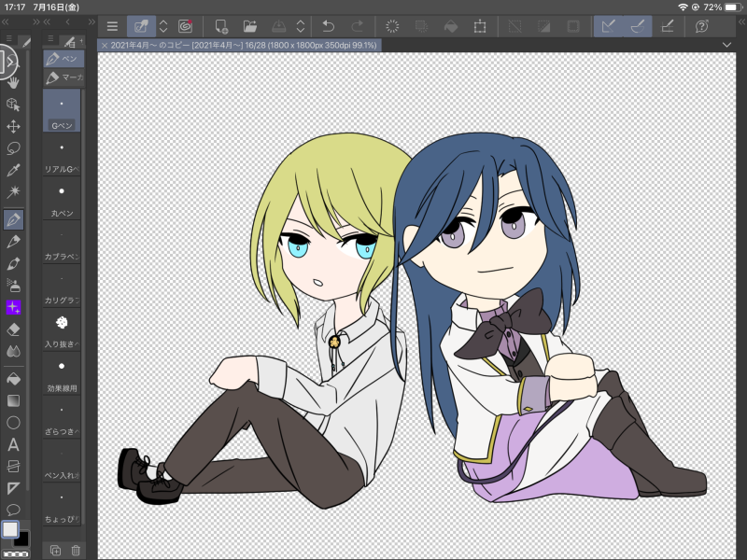Select the ちょっぴり pen preset
This screenshot has width=747, height=560.
point(62,505)
